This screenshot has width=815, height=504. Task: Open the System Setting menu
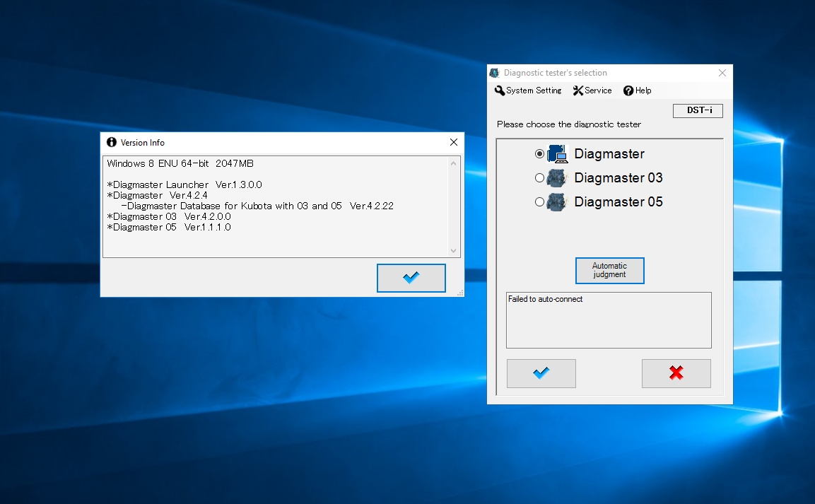(x=534, y=90)
